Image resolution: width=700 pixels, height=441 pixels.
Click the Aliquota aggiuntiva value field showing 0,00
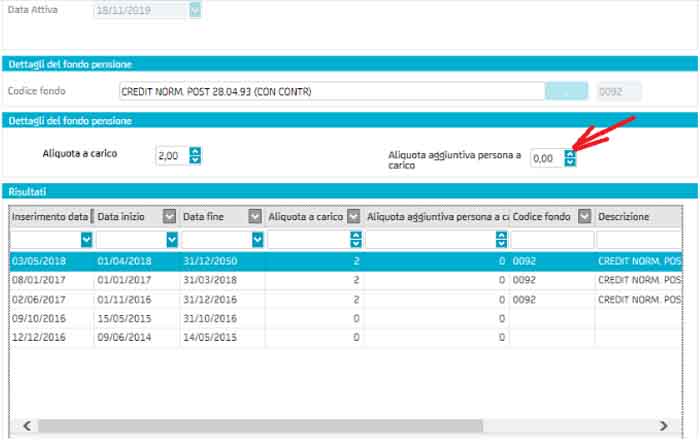(545, 158)
